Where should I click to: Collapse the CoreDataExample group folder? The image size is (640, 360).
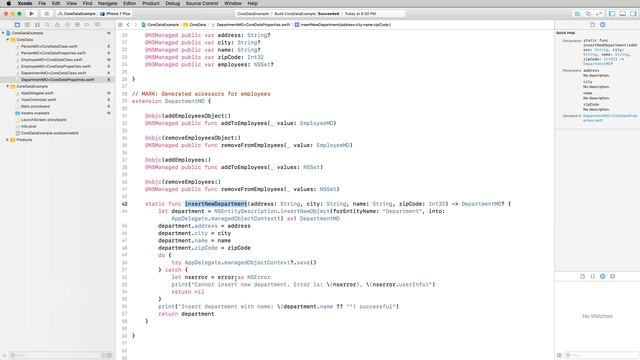point(8,87)
